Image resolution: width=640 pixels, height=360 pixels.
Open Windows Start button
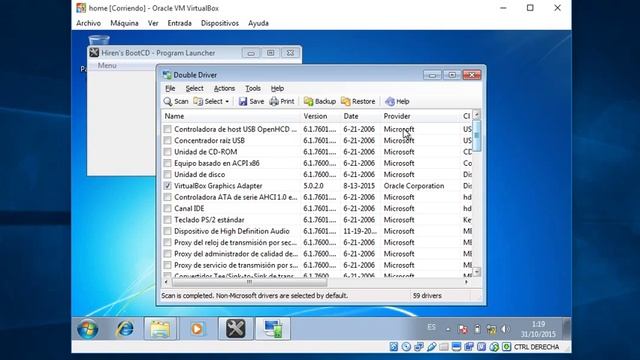pos(88,329)
